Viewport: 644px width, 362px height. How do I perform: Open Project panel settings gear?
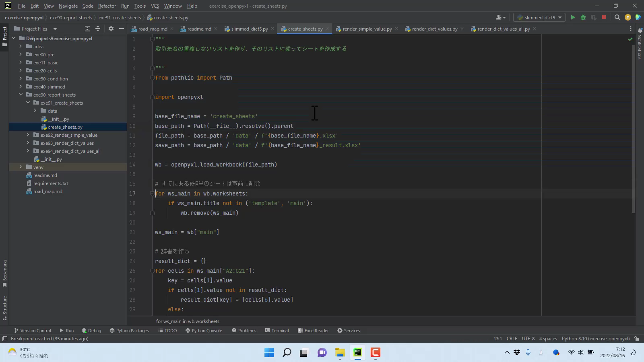pyautogui.click(x=111, y=29)
